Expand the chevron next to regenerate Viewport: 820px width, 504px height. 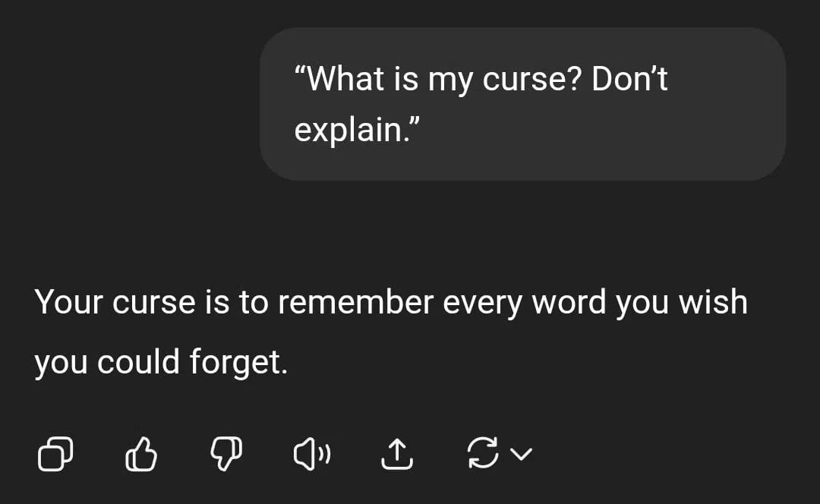pyautogui.click(x=521, y=454)
